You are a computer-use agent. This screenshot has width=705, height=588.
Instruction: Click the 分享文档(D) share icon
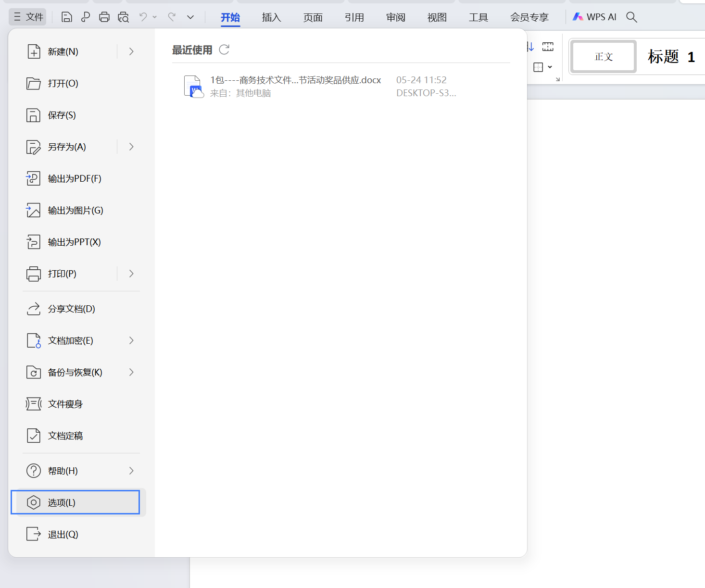34,309
